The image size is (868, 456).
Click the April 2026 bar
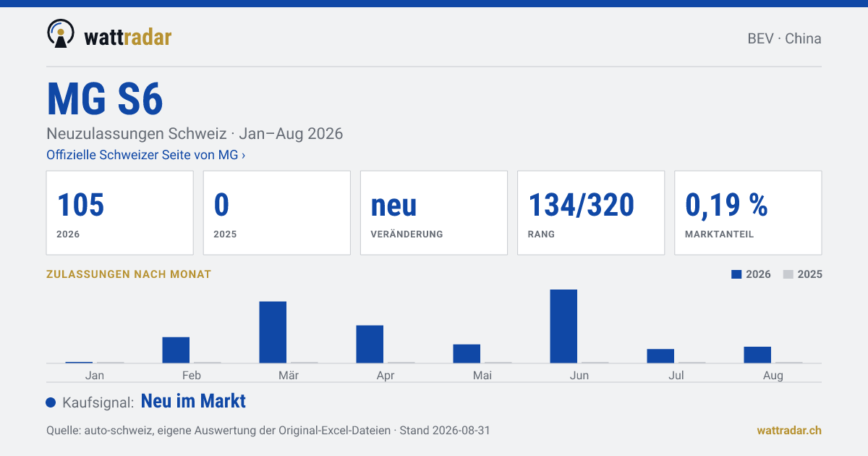tap(370, 345)
